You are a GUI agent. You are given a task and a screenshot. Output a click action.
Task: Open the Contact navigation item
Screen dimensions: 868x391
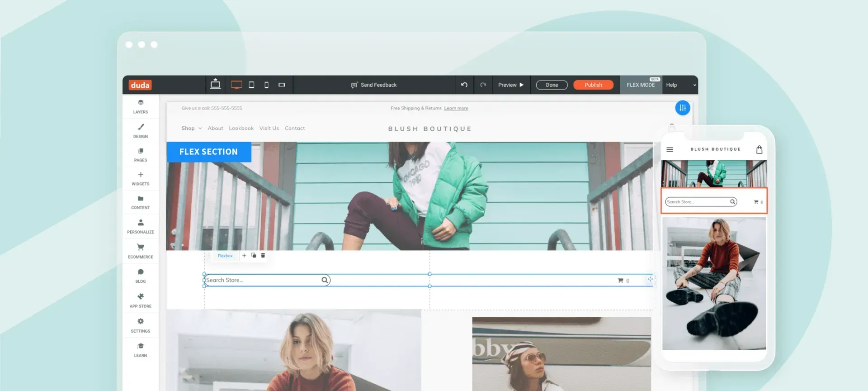click(295, 129)
